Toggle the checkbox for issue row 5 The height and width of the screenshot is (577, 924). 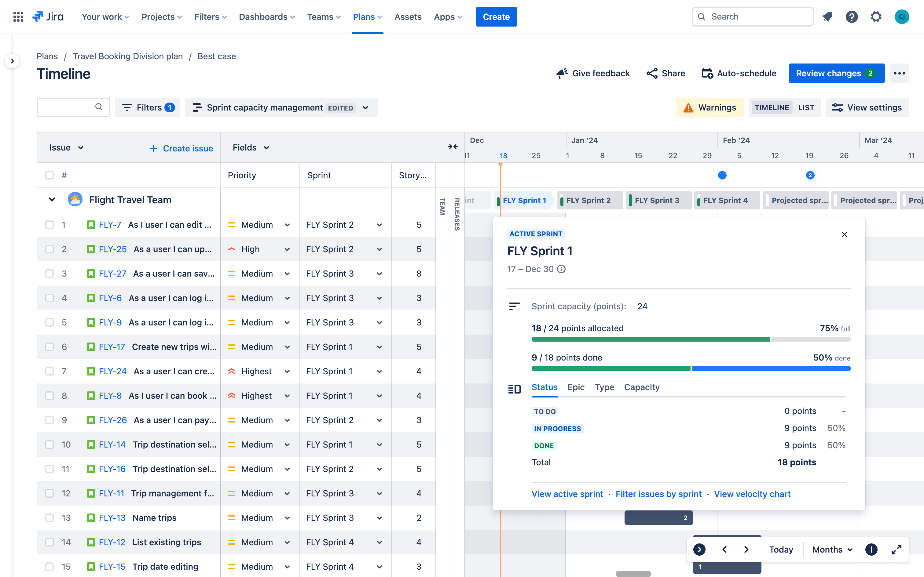tap(49, 322)
